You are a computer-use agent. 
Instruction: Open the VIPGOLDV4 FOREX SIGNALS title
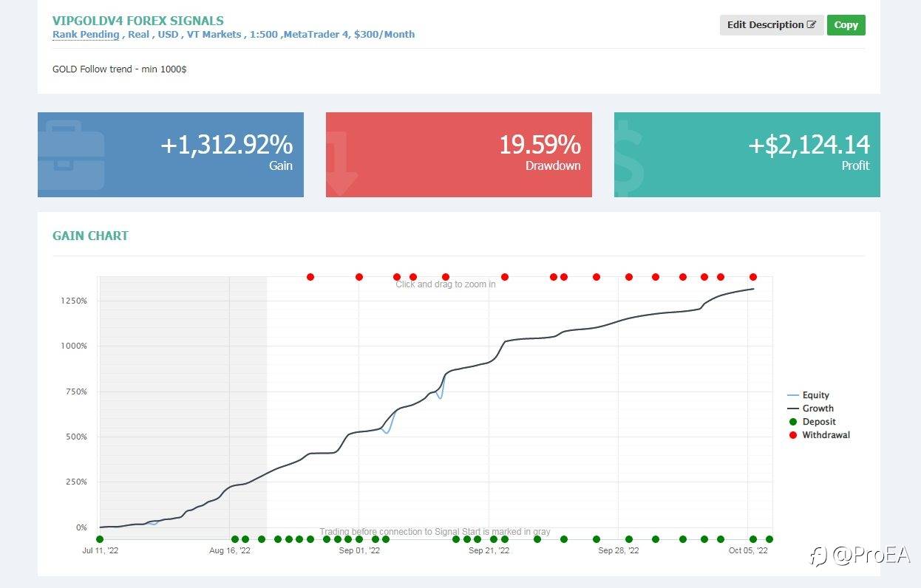coord(138,21)
